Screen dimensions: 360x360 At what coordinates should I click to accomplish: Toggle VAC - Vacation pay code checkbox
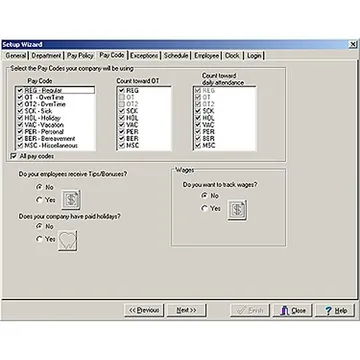(20, 125)
